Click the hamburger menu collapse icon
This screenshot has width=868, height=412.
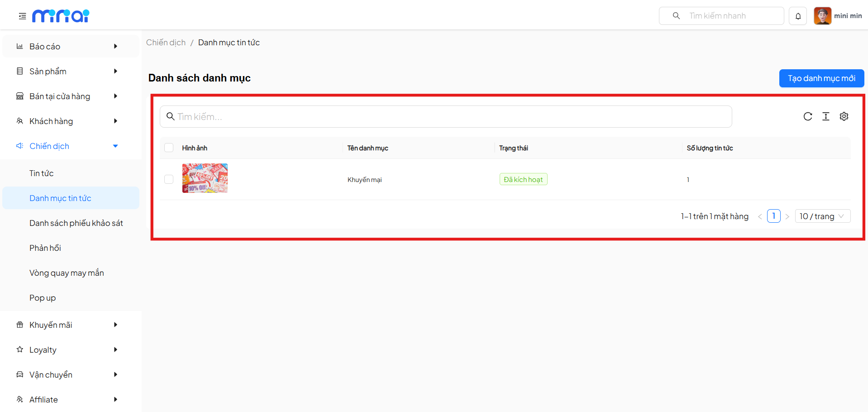point(22,16)
